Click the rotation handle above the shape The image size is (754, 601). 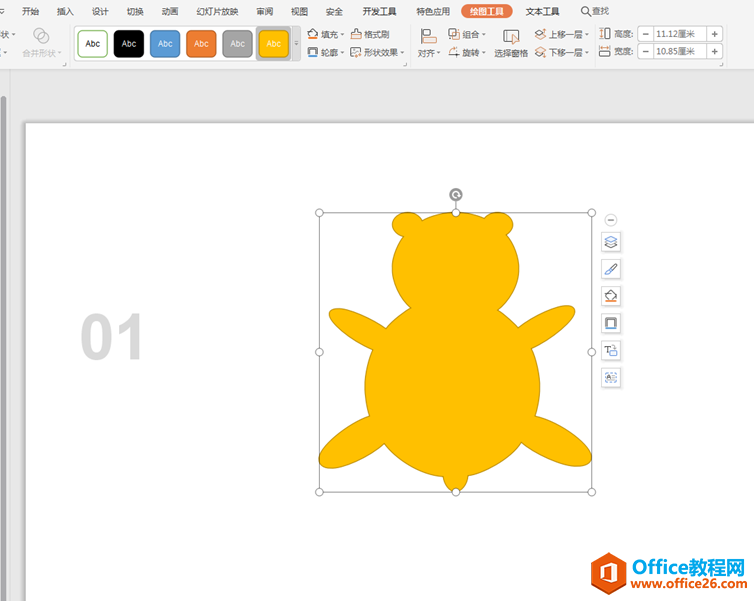click(x=456, y=195)
